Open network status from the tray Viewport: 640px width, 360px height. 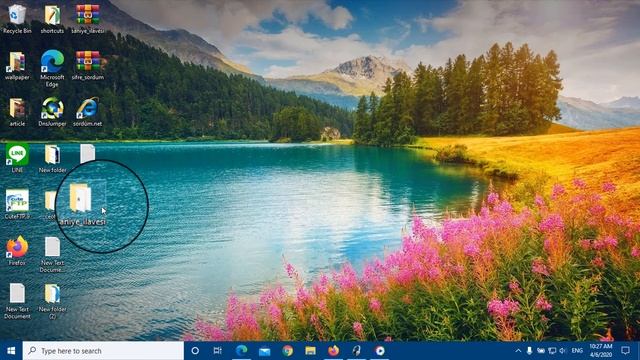552,351
